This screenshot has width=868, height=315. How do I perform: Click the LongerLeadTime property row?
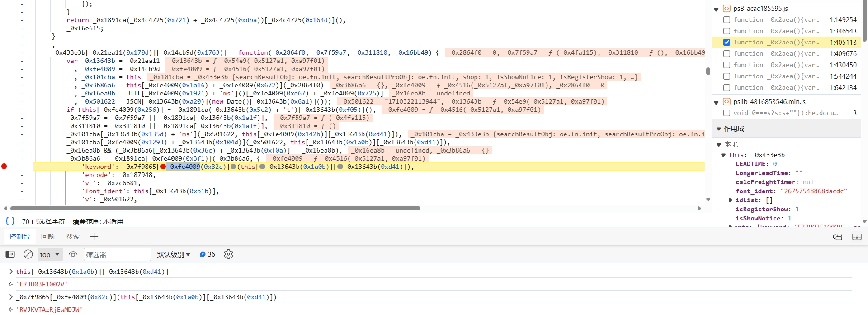point(769,173)
